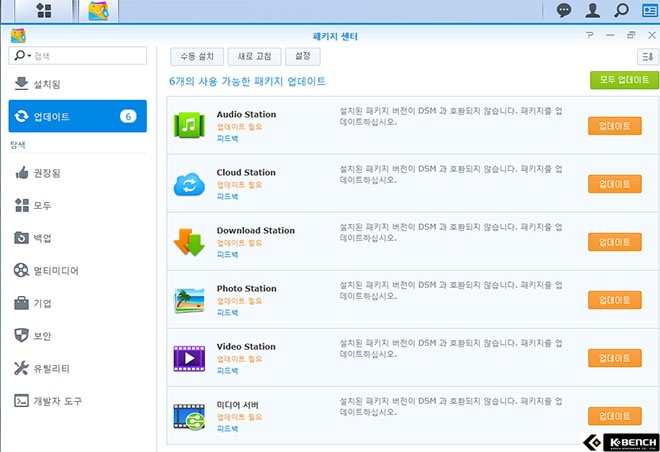Viewport: 660px width, 452px height.
Task: Click the 수동 설치 manual install button
Action: (x=197, y=56)
